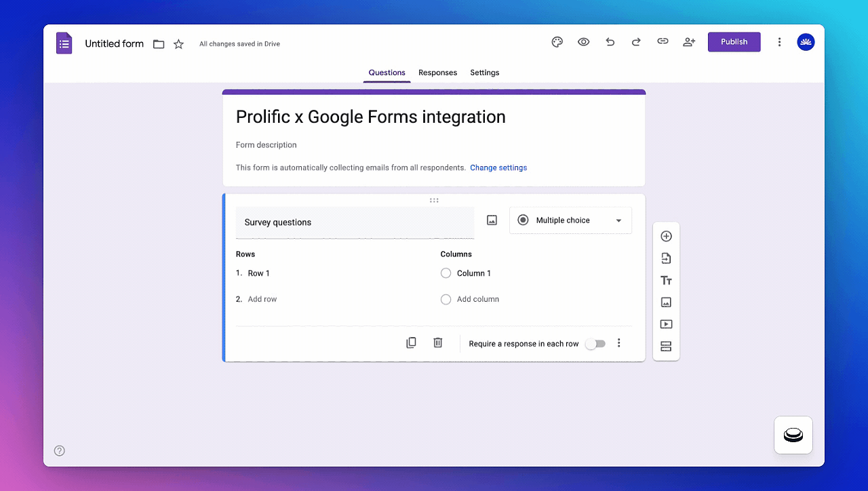Star the Untitled form
Image resolution: width=868 pixels, height=491 pixels.
point(178,44)
